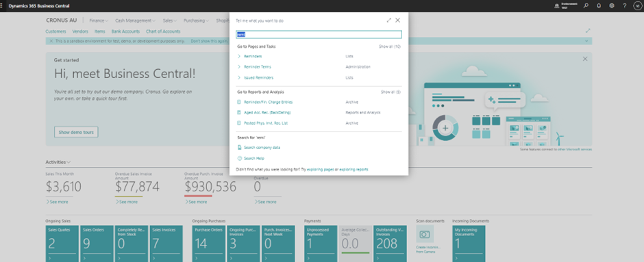Open the Unprocessed Payments tile
The width and height of the screenshot is (644, 262).
coord(321,244)
